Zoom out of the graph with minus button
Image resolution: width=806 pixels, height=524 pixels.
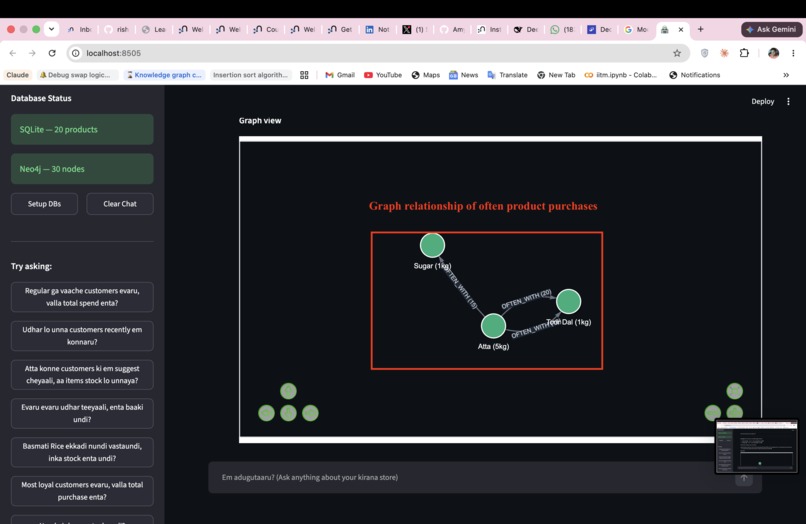[x=712, y=413]
